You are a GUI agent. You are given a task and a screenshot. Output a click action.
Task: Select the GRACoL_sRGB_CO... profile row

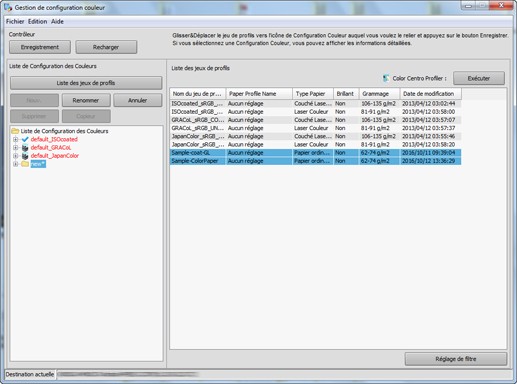(x=315, y=120)
